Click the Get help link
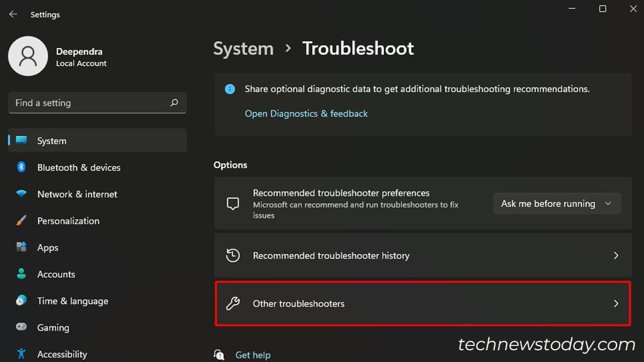This screenshot has width=644, height=362. (x=253, y=355)
